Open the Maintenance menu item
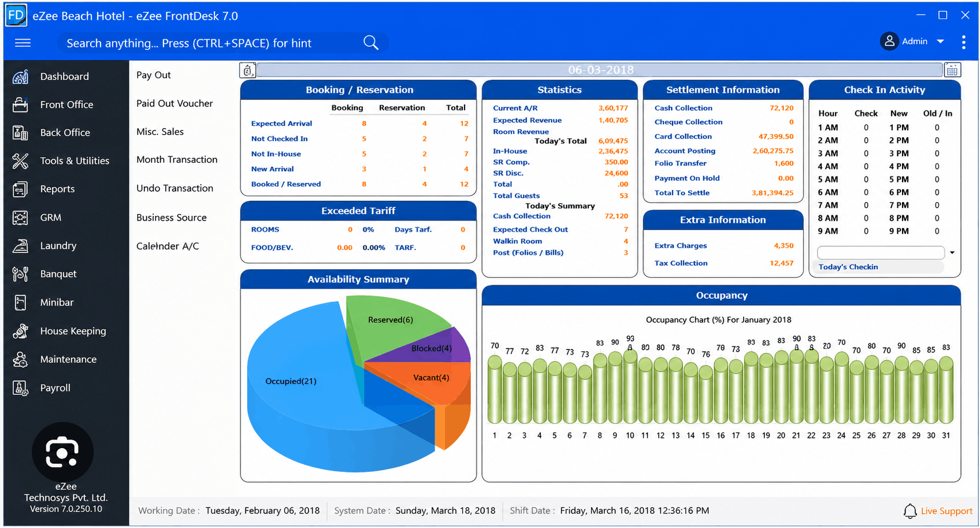This screenshot has width=980, height=528. click(x=68, y=359)
